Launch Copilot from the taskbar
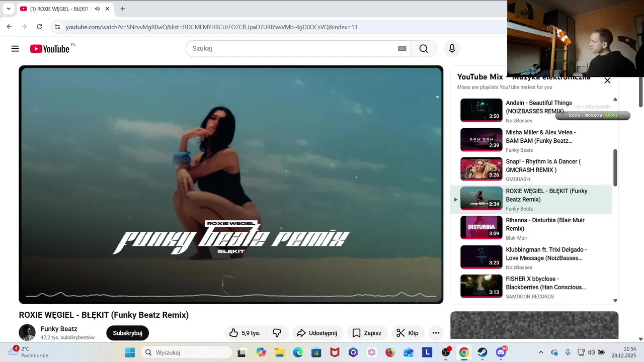Viewport: 644px width, 362px height. coord(261,352)
